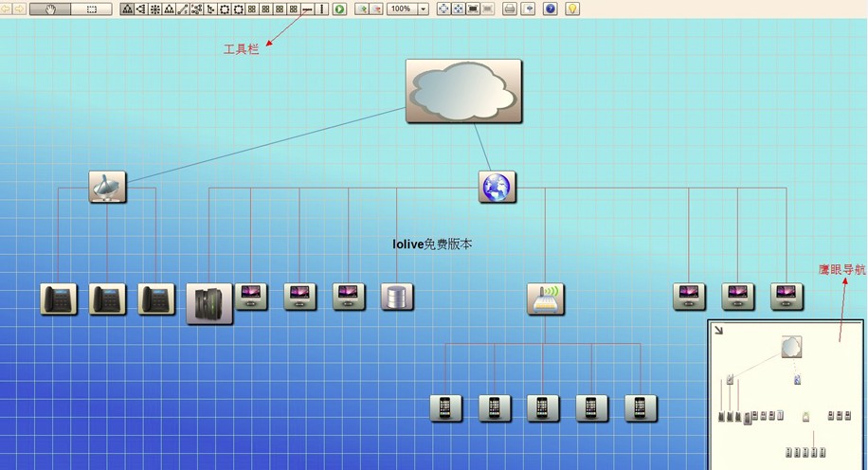
Task: Click the zoom in button
Action: point(362,9)
